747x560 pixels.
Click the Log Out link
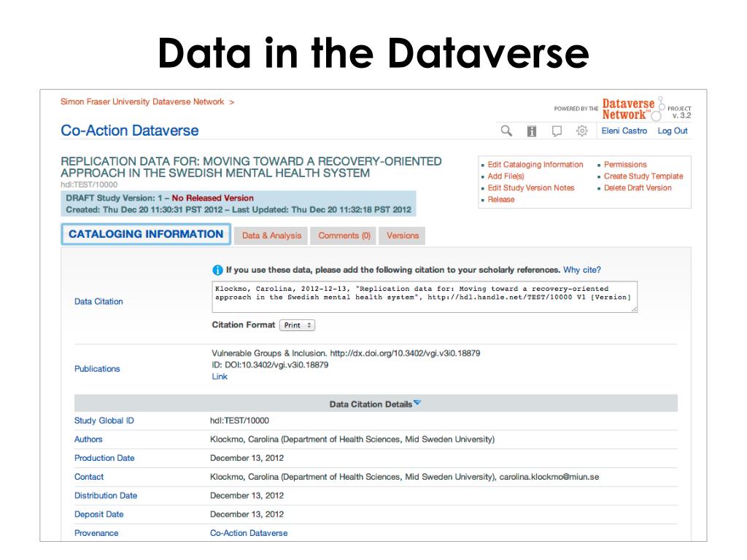click(673, 131)
